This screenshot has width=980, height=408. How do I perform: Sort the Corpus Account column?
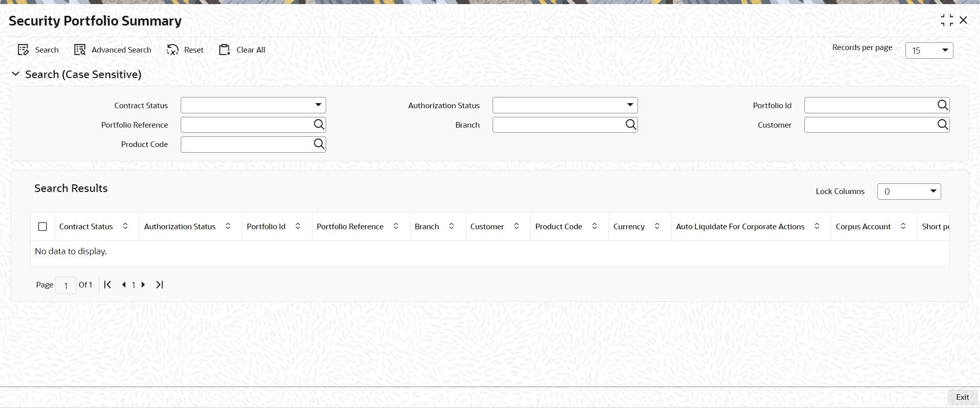pos(903,226)
